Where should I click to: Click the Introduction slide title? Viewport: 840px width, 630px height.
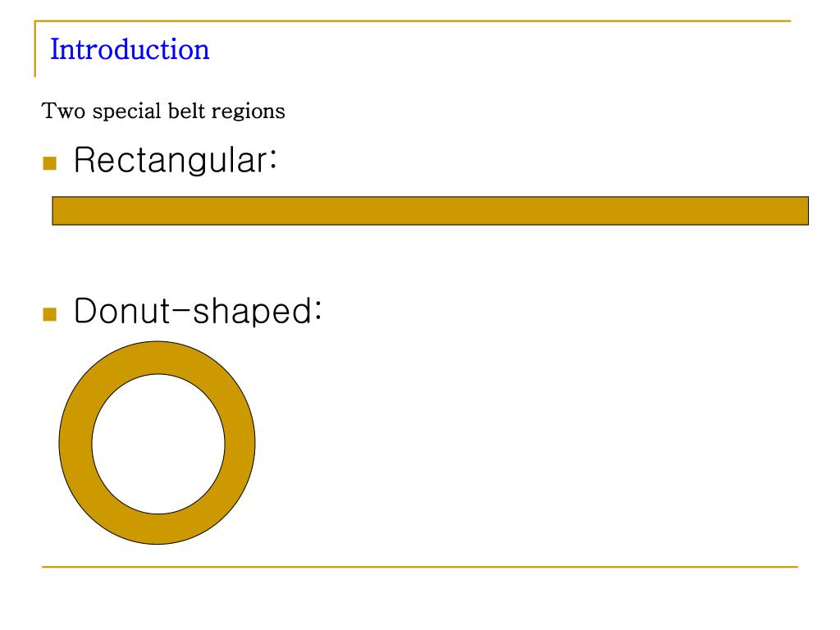[130, 49]
